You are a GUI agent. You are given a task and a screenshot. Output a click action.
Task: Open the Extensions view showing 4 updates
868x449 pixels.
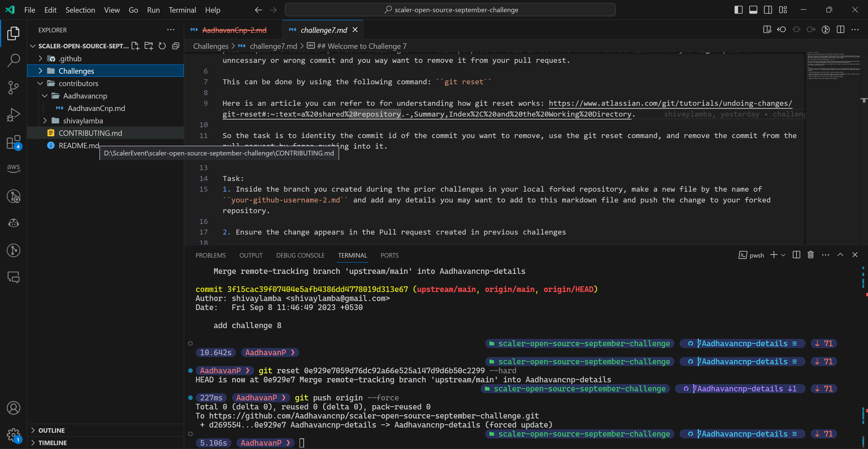pyautogui.click(x=14, y=142)
